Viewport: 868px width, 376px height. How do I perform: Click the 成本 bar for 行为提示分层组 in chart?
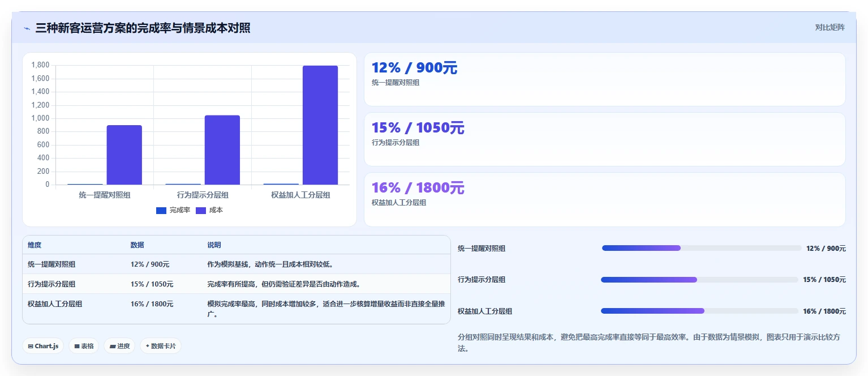222,150
